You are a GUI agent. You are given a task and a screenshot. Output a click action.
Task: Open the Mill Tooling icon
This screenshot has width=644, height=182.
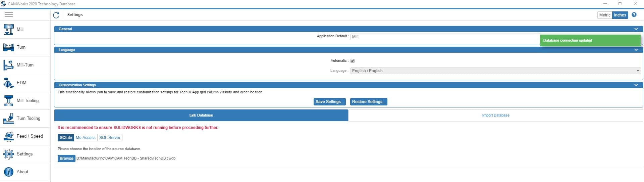[9, 101]
